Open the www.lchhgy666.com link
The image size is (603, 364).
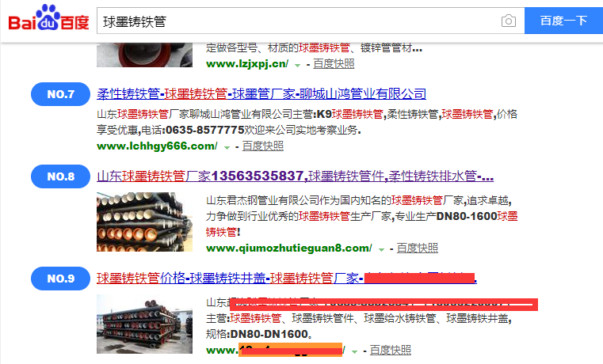158,146
